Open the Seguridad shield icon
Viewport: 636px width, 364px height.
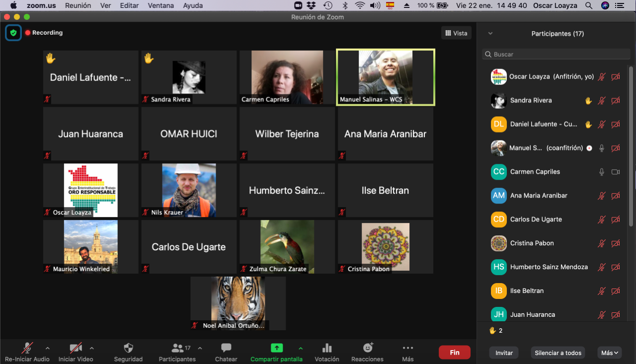click(128, 348)
